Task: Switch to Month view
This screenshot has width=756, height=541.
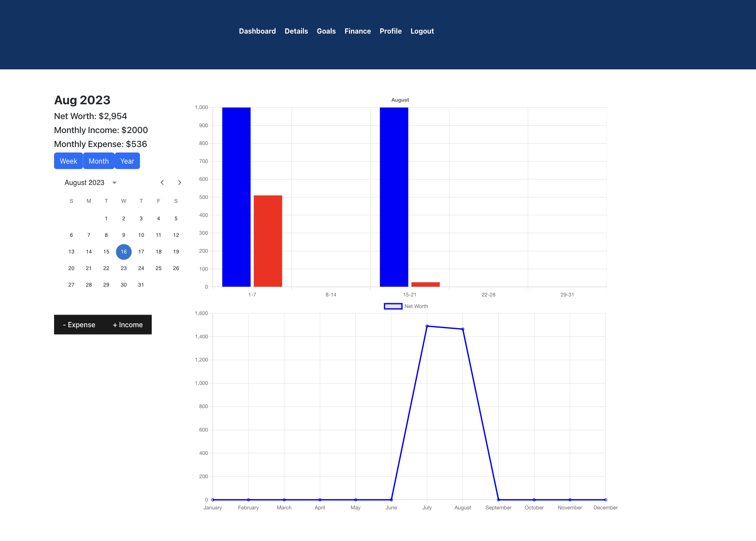Action: (x=99, y=161)
